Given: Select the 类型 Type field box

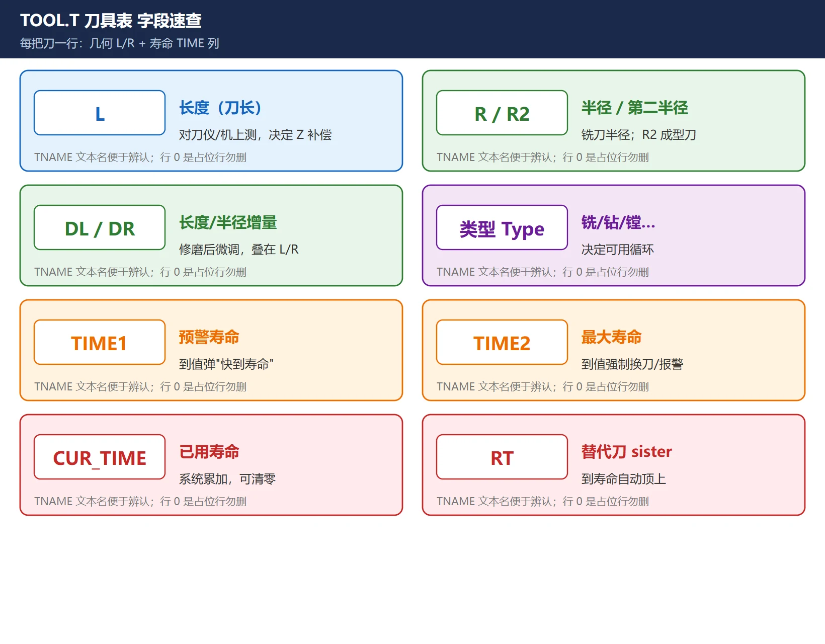Looking at the screenshot, I should coord(502,227).
